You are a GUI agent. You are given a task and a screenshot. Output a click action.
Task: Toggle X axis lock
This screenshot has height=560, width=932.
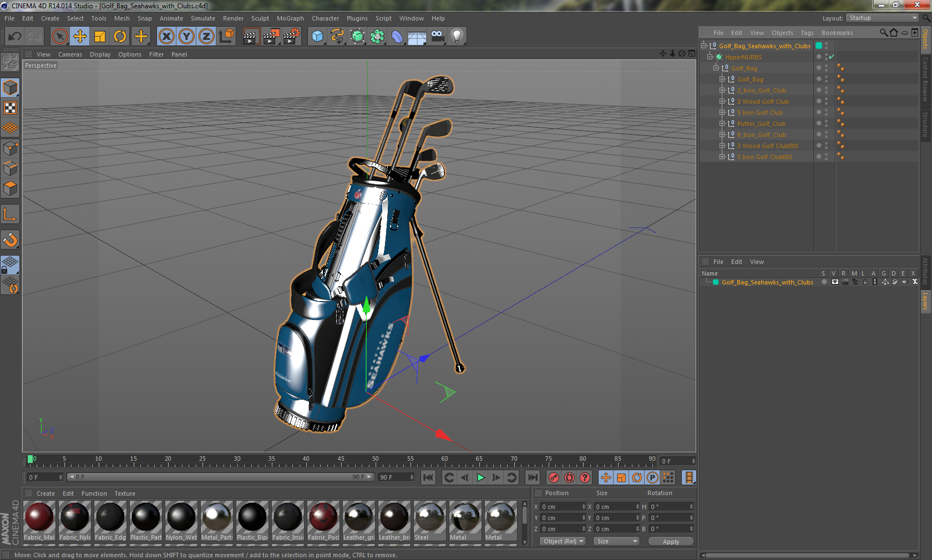click(x=166, y=37)
